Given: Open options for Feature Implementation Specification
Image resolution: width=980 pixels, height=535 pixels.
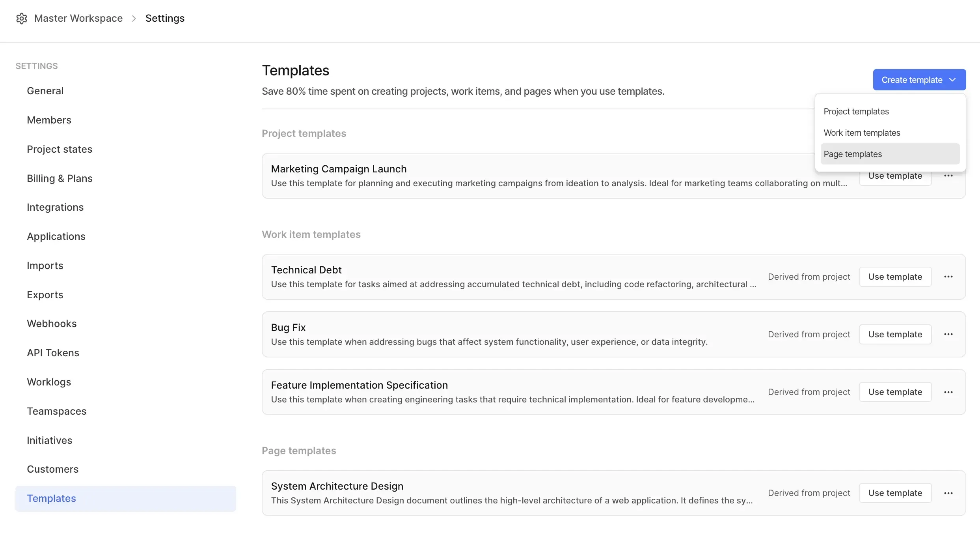Looking at the screenshot, I should coord(948,392).
